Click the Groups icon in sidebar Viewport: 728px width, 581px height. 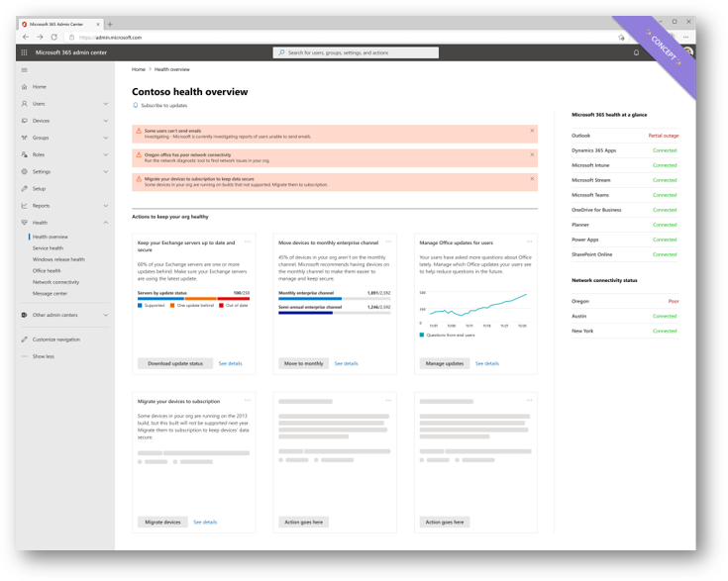point(24,138)
